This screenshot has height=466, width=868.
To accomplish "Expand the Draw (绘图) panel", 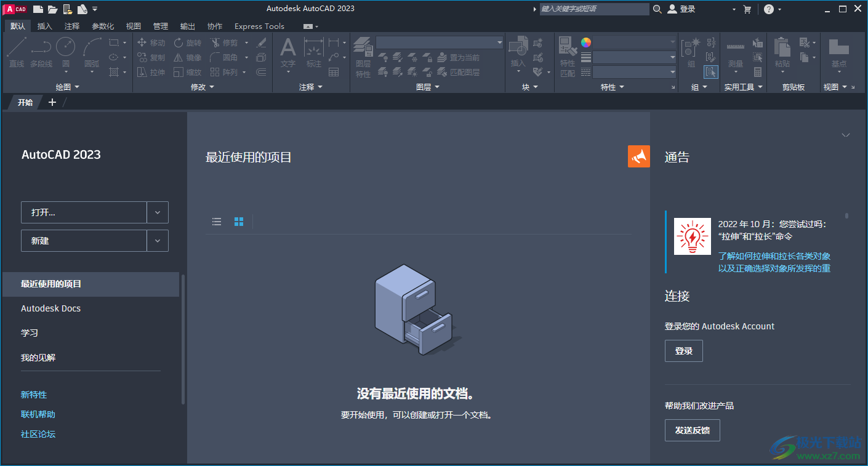I will [x=68, y=87].
